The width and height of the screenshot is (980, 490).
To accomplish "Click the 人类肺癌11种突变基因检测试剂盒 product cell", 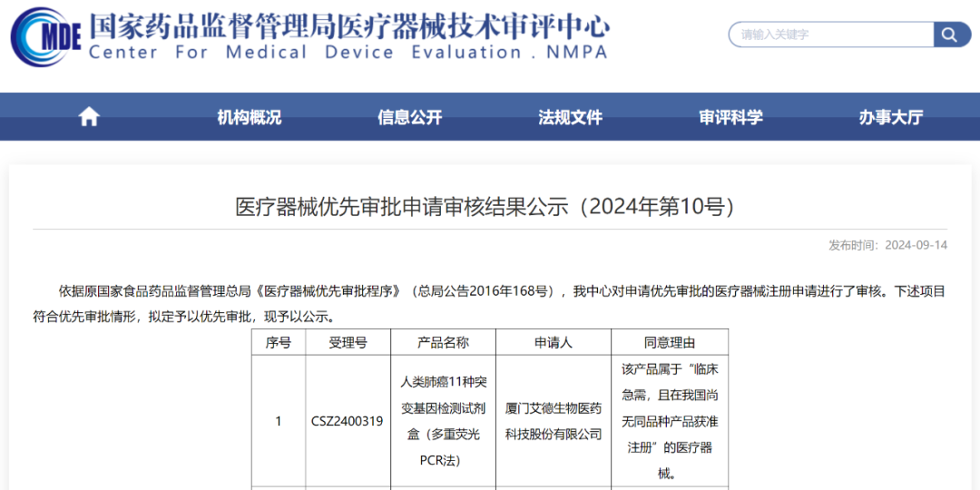I will point(443,421).
